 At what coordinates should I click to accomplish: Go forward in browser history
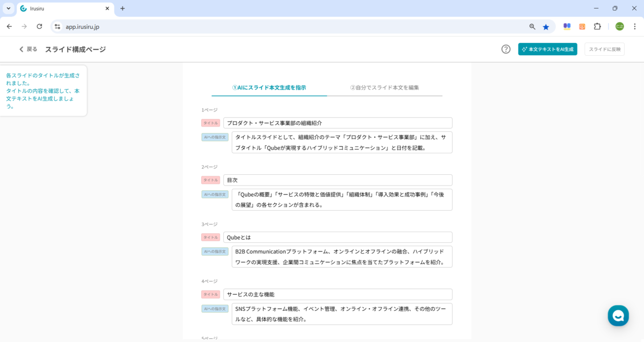[x=24, y=26]
